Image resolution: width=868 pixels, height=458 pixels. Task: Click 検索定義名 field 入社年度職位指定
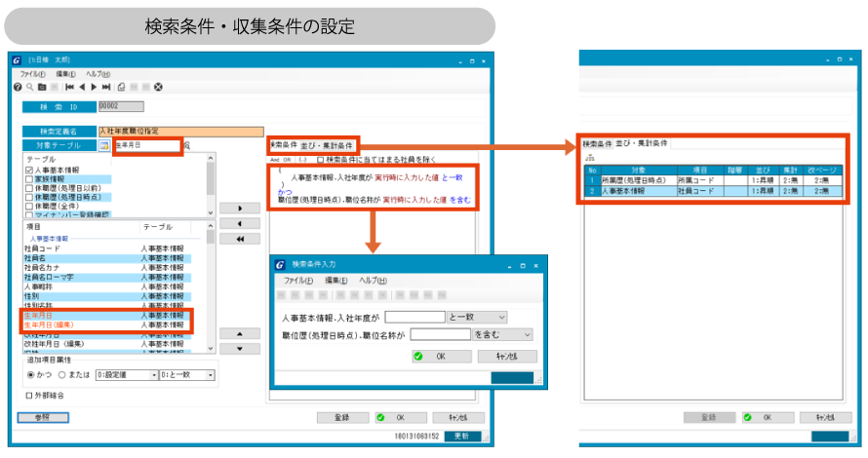[181, 132]
